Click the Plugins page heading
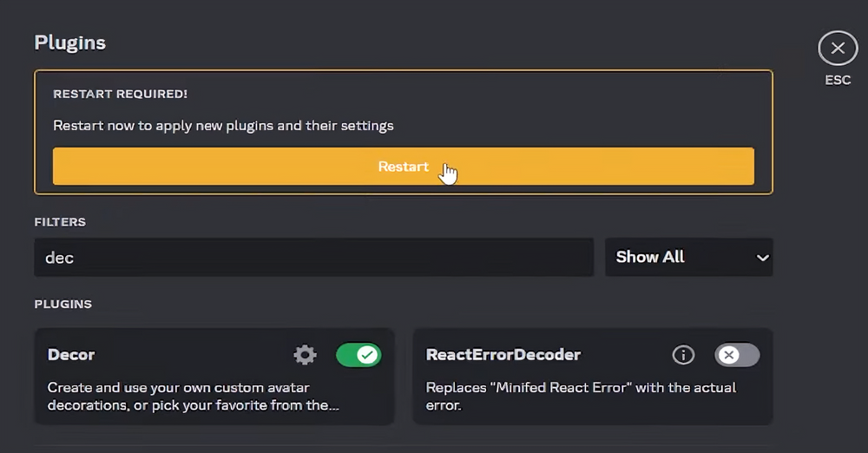 point(70,43)
